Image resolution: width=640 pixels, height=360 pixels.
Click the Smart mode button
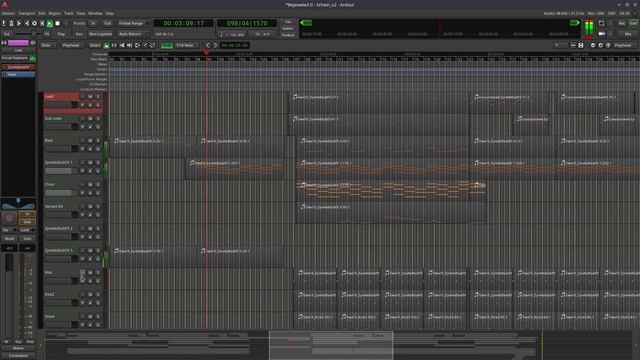(x=95, y=45)
